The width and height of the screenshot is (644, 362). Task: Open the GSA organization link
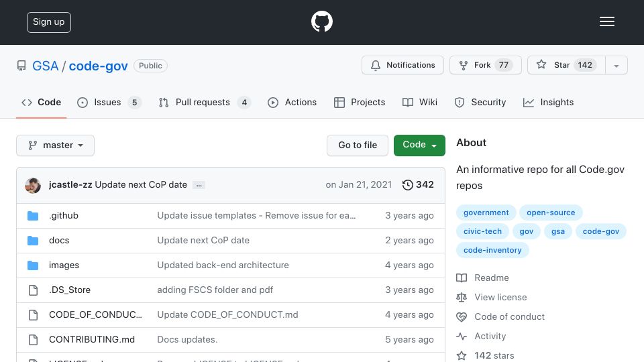tap(45, 66)
